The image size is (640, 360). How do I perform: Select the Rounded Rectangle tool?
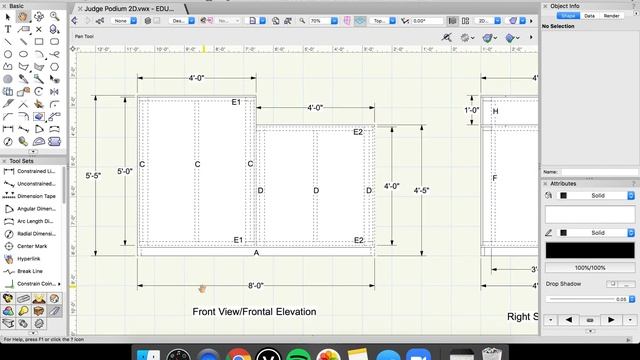click(x=54, y=42)
